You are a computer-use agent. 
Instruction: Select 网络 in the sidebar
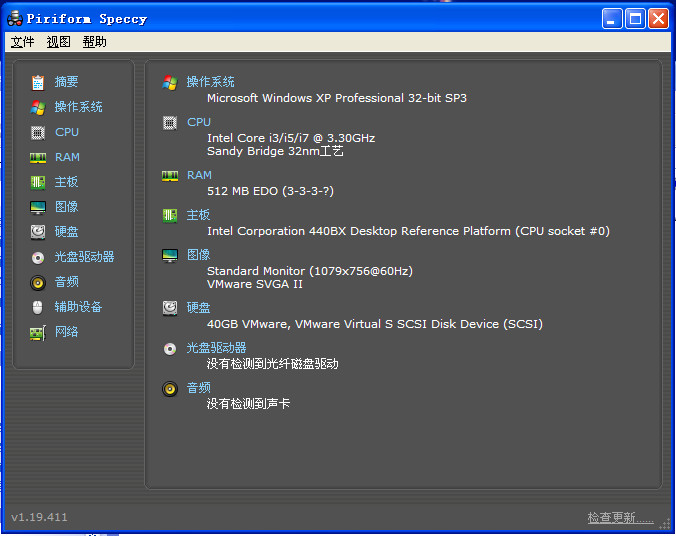[66, 332]
